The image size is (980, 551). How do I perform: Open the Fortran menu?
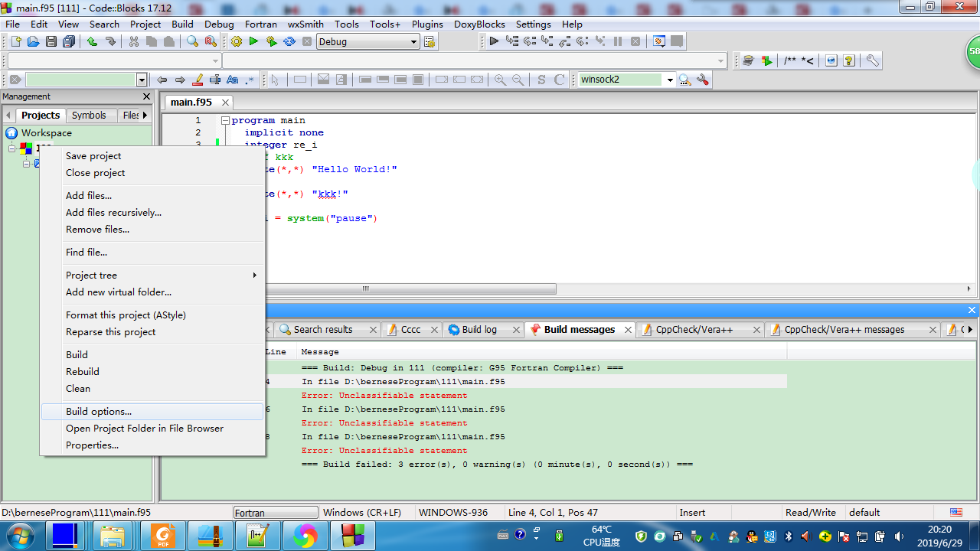[261, 24]
